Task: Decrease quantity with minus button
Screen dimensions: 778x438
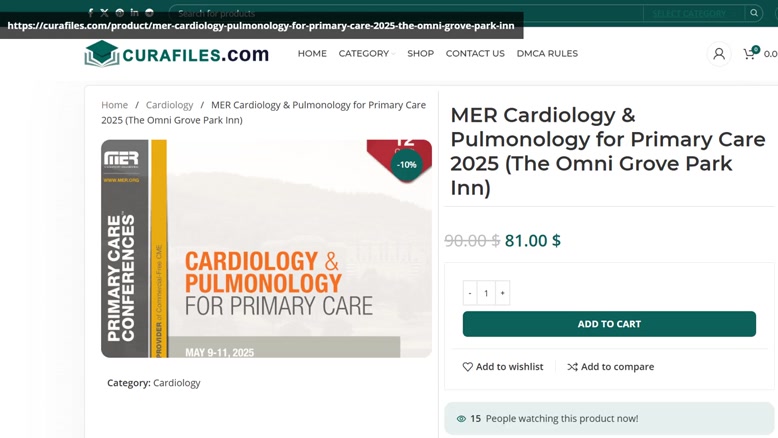Action: click(x=470, y=293)
